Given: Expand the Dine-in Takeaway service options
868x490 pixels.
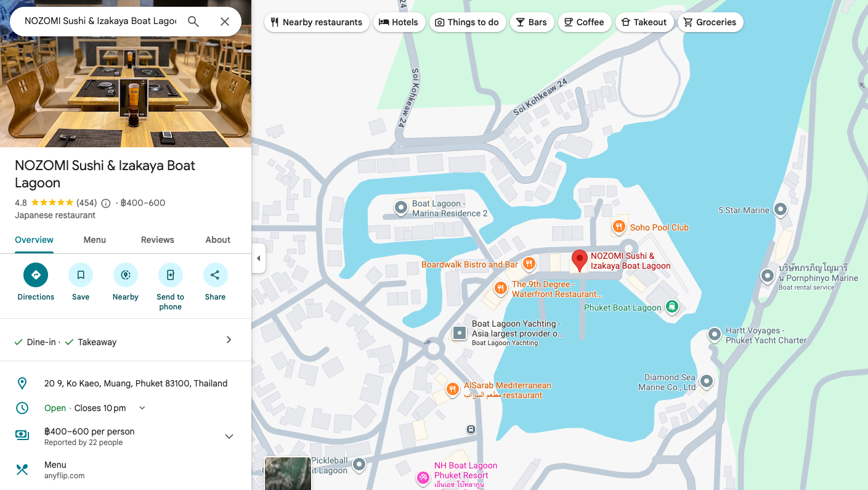Looking at the screenshot, I should [x=126, y=340].
